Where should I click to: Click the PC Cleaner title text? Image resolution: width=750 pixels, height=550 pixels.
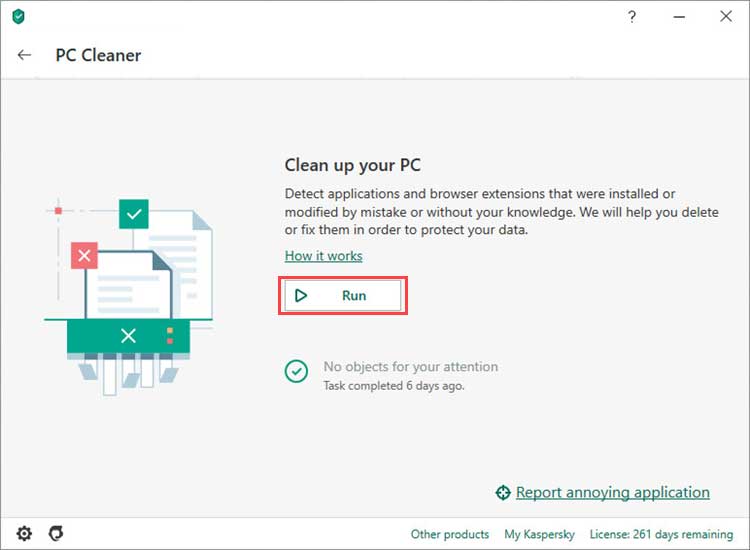[x=98, y=55]
